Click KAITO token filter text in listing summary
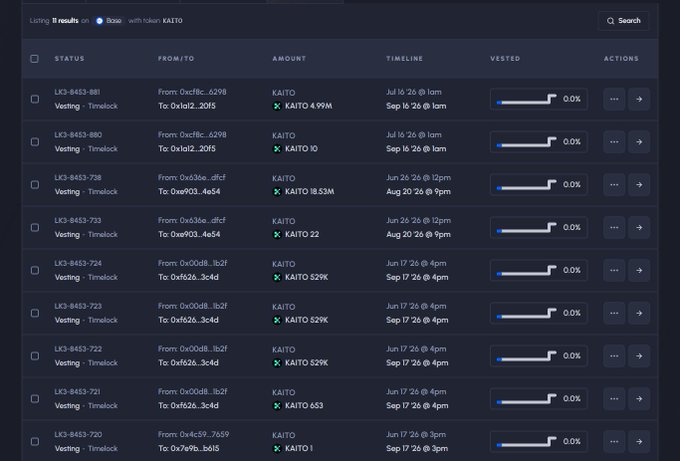This screenshot has width=680, height=461. point(172,21)
